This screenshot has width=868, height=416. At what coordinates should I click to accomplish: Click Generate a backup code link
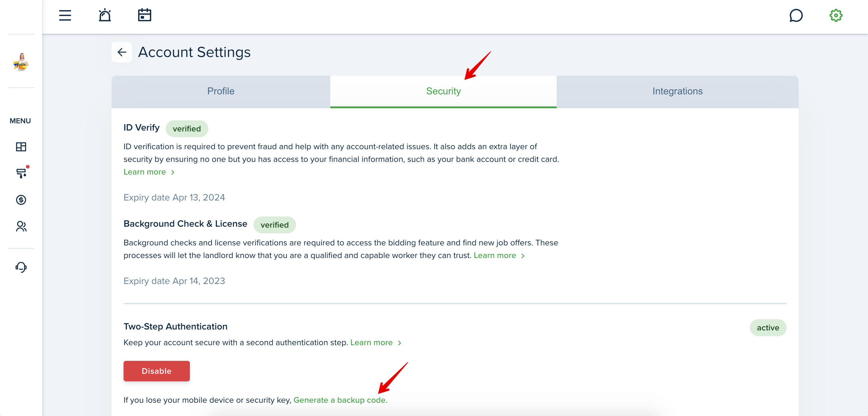click(340, 400)
